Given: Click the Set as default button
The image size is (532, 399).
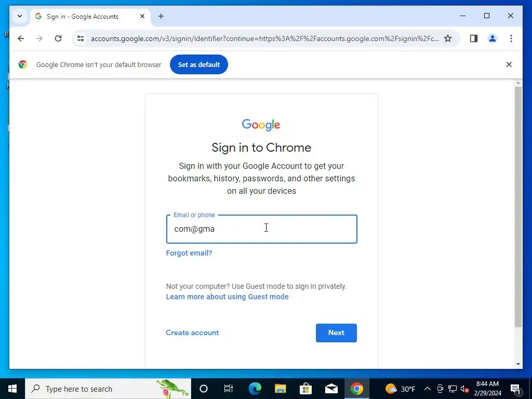Looking at the screenshot, I should [199, 64].
